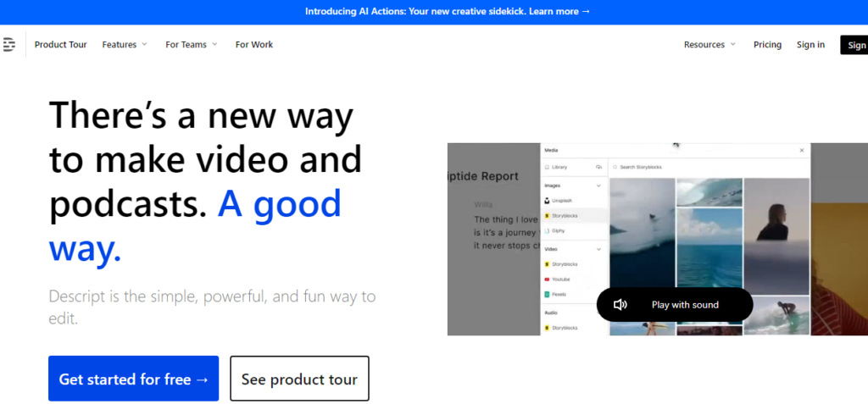Image resolution: width=868 pixels, height=404 pixels.
Task: Click the Youtube source icon
Action: (x=547, y=279)
